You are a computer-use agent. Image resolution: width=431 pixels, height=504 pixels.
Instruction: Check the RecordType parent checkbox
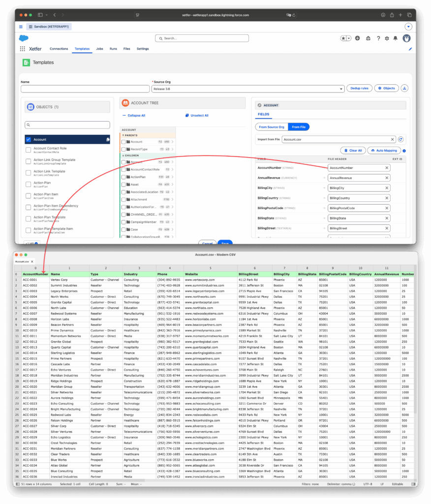(x=123, y=149)
